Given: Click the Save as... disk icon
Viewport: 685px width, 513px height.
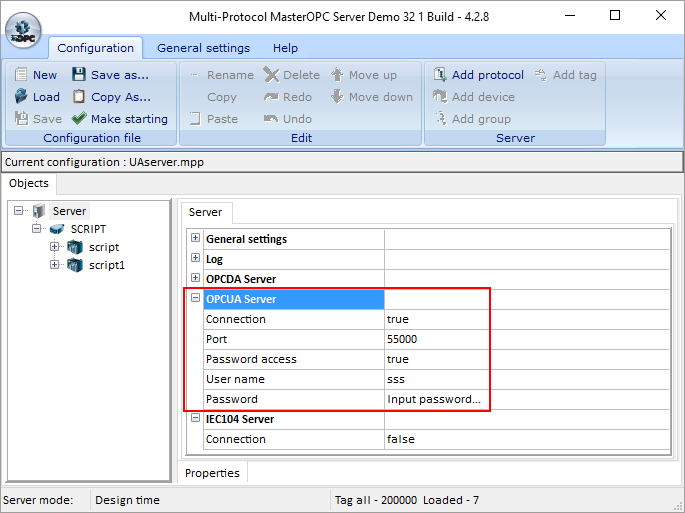Looking at the screenshot, I should 79,74.
